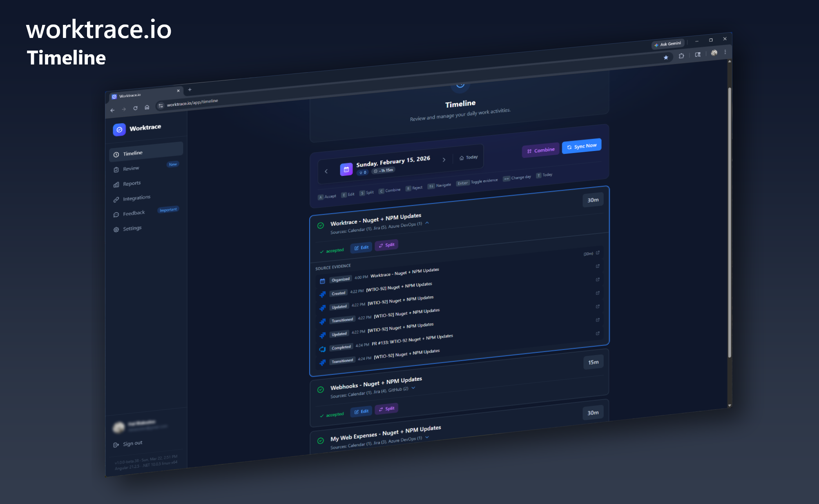Click the Sync Now button
The image size is (819, 504).
coord(582,146)
